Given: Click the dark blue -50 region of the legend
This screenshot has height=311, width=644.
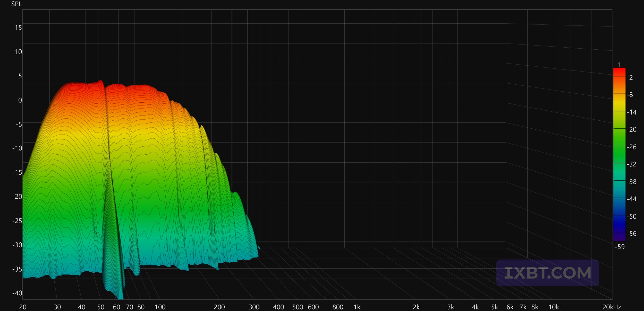Looking at the screenshot, I should coord(619,216).
